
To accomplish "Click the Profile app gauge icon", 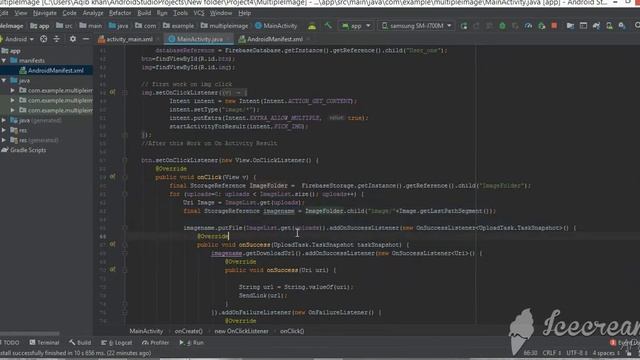I will pos(529,26).
